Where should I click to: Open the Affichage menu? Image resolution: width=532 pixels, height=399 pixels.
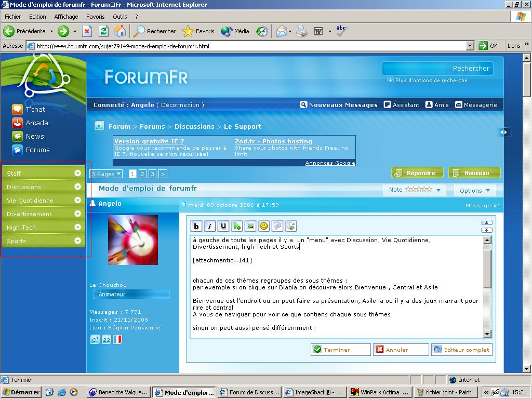pyautogui.click(x=66, y=17)
